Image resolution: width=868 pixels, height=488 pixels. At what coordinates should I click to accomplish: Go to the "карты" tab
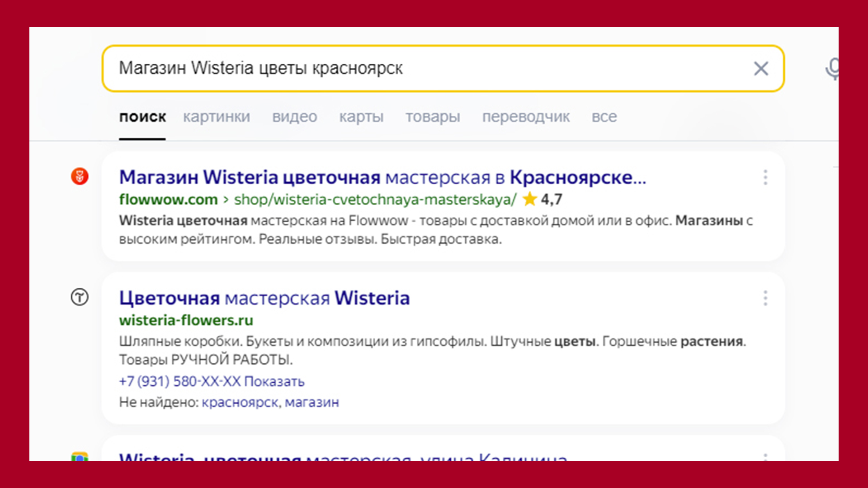(x=361, y=117)
